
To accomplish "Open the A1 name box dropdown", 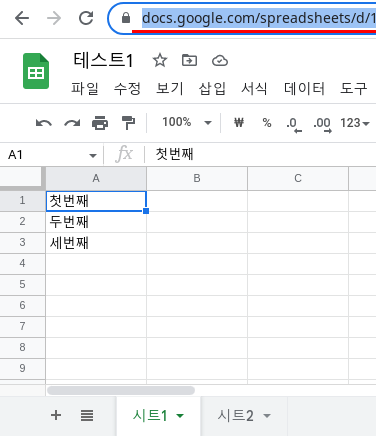I will pos(93,155).
